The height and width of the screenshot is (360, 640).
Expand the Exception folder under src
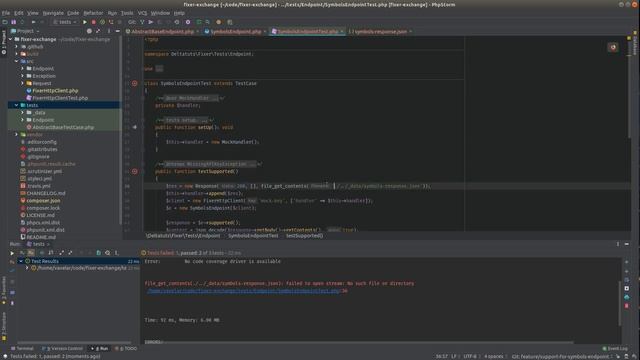(22, 76)
